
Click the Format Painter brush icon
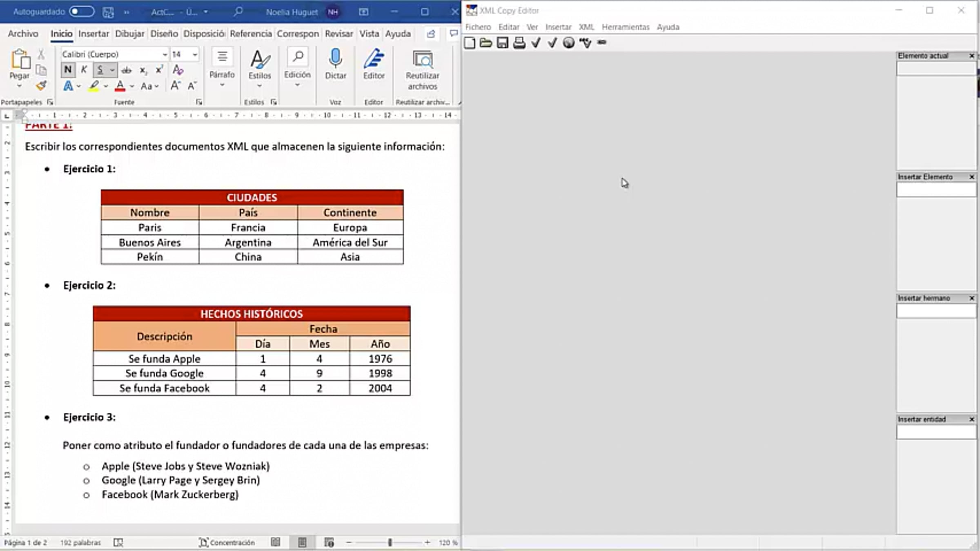pyautogui.click(x=41, y=86)
